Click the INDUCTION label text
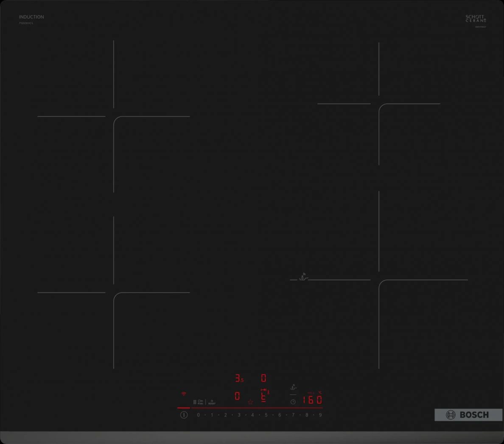This screenshot has height=444, width=504. pyautogui.click(x=31, y=17)
